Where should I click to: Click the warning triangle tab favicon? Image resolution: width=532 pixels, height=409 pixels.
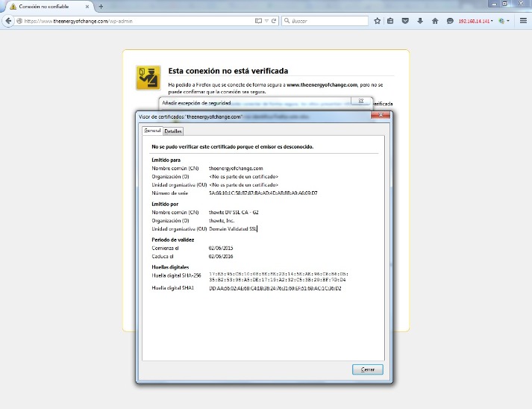(13, 7)
